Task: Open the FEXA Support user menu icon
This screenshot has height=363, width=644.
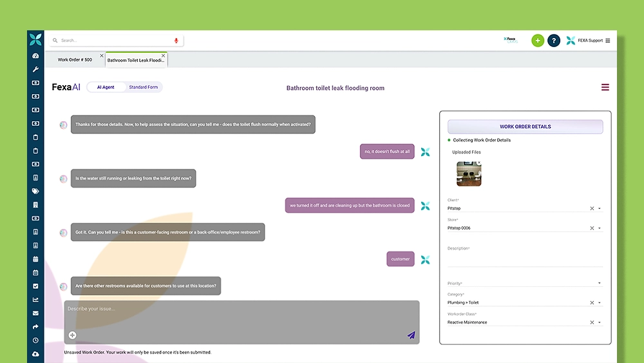Action: point(608,40)
